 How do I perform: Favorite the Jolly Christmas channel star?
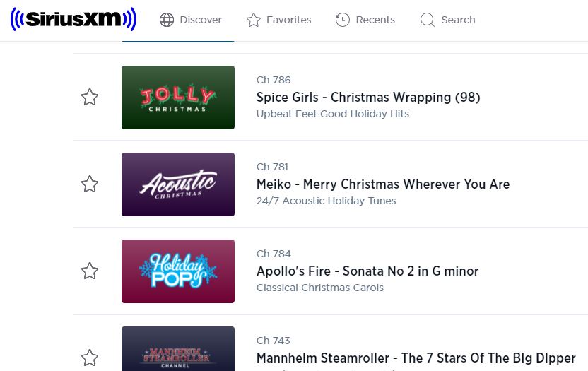point(90,97)
